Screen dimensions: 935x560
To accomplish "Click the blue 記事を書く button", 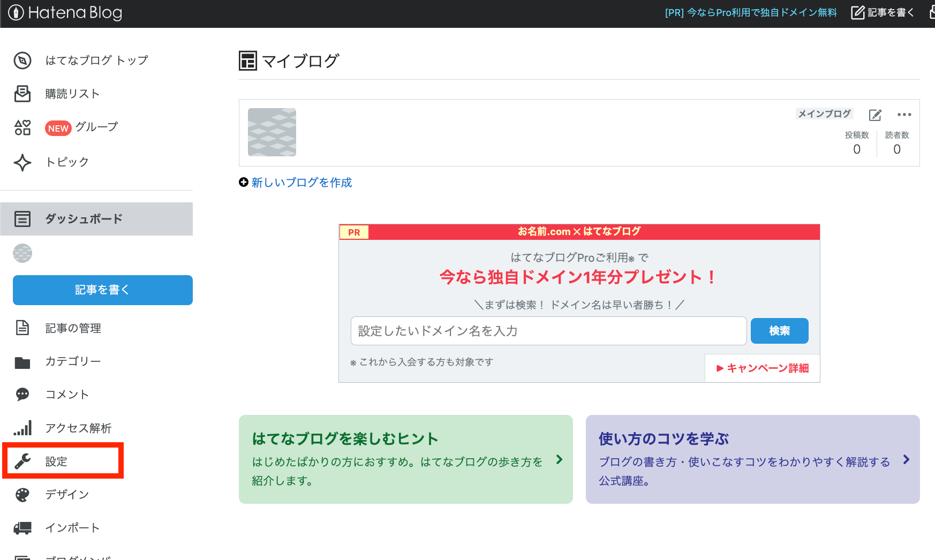I will [103, 290].
